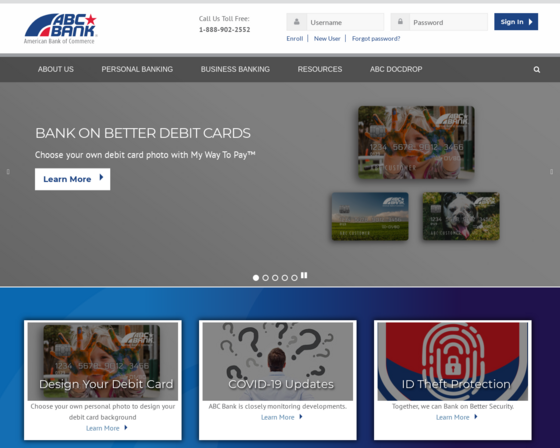The width and height of the screenshot is (560, 448).
Task: Select the first carousel dot
Action: coord(256,278)
